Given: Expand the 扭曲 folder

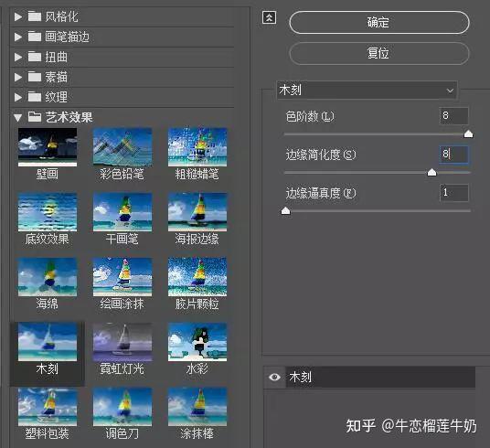Looking at the screenshot, I should click(18, 57).
